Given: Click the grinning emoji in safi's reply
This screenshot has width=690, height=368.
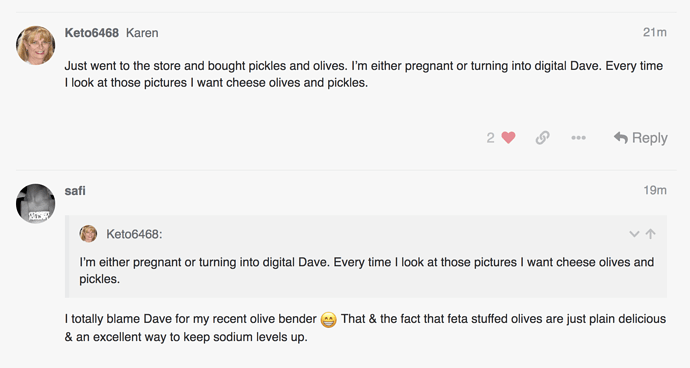Looking at the screenshot, I should click(x=328, y=319).
